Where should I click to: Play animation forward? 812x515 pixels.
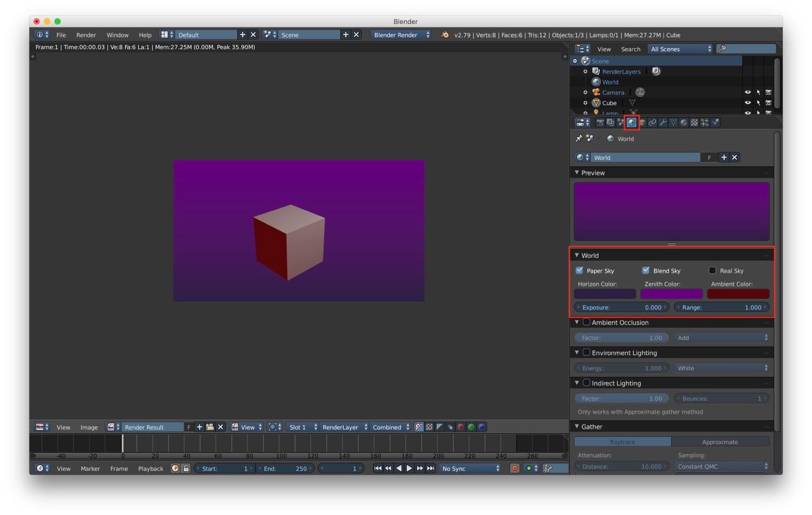409,468
